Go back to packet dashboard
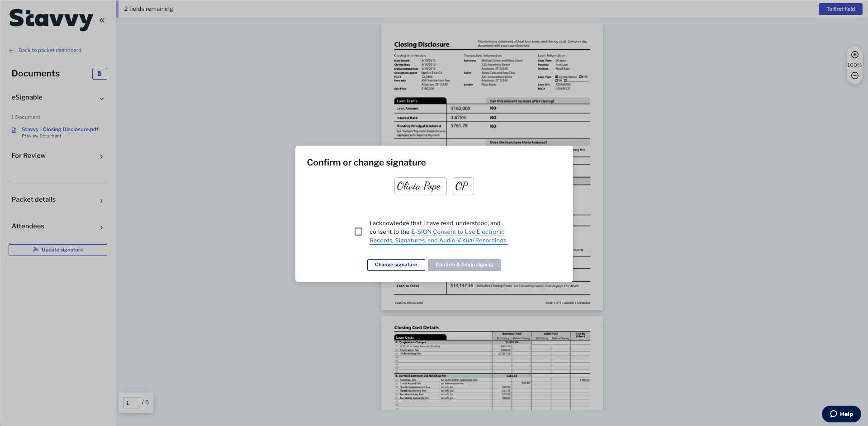This screenshot has width=868, height=426. 50,50
